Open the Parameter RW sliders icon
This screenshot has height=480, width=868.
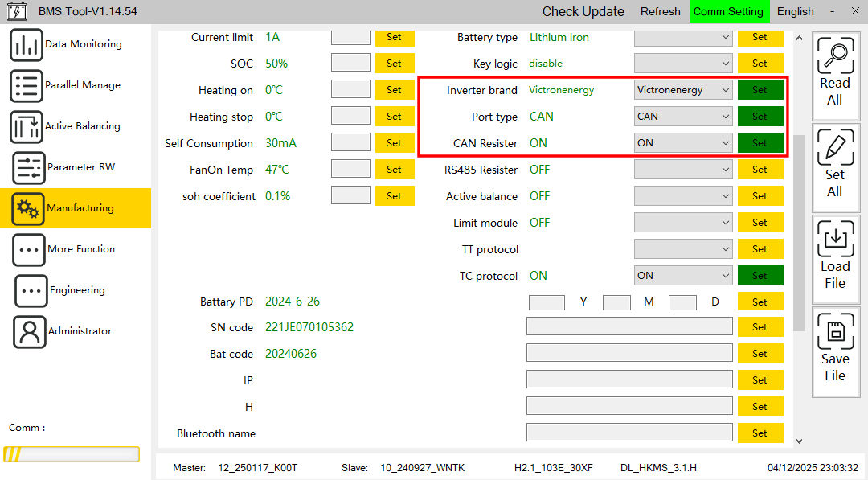click(x=29, y=167)
